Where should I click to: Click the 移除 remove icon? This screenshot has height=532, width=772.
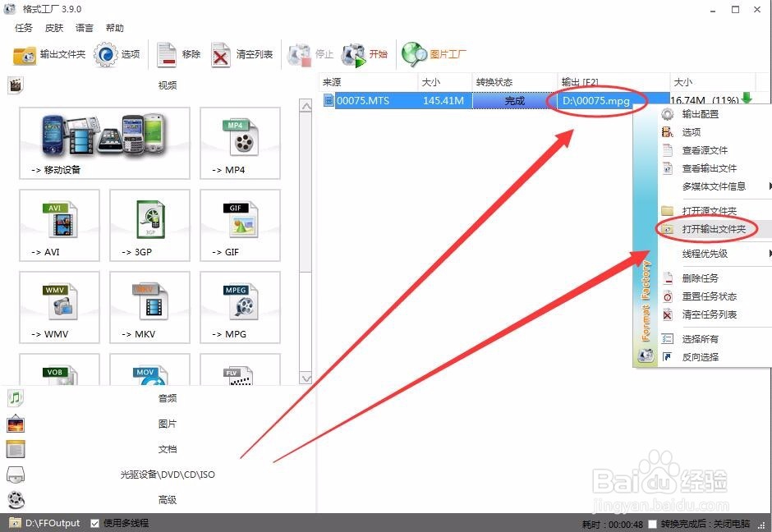pyautogui.click(x=167, y=55)
